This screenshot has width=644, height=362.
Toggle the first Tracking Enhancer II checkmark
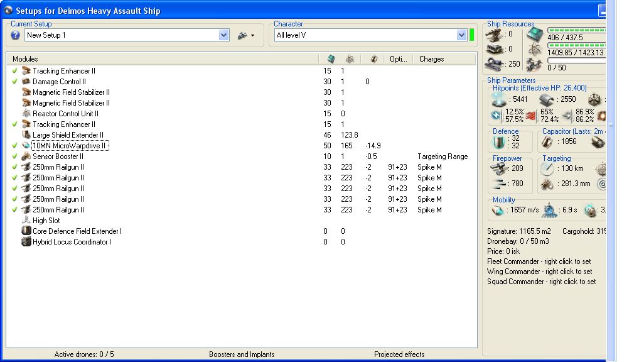click(x=15, y=71)
